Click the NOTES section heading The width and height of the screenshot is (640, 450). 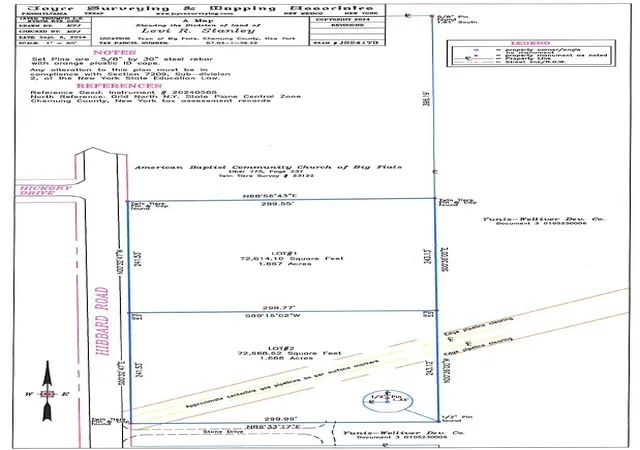(x=114, y=52)
